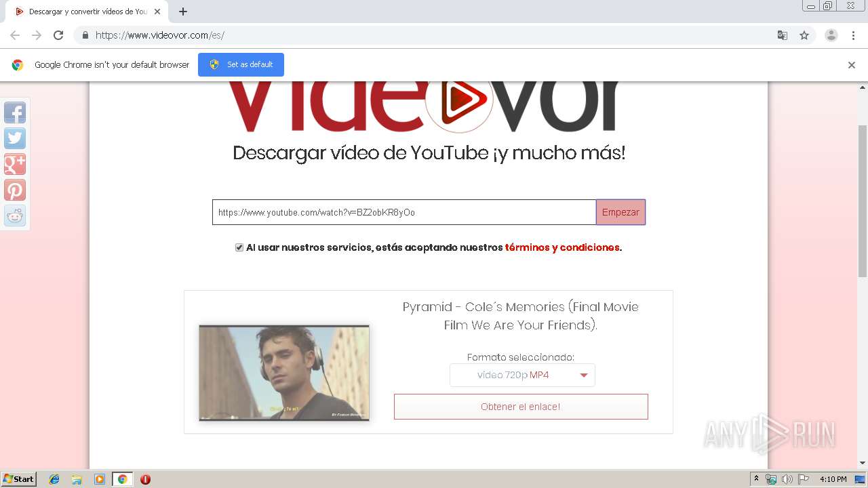Open the network tray icon
Viewport: 868px width, 488px height.
(x=771, y=479)
